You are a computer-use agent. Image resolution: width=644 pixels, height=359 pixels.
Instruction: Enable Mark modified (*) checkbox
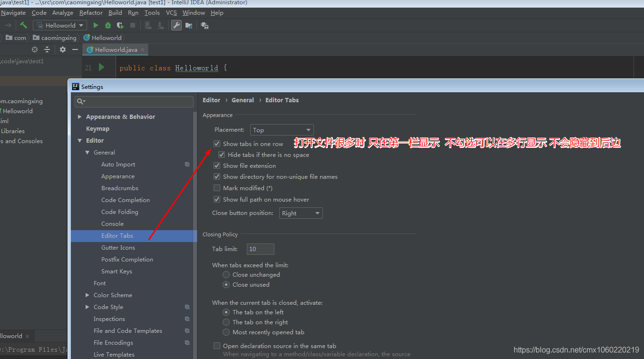pyautogui.click(x=217, y=188)
